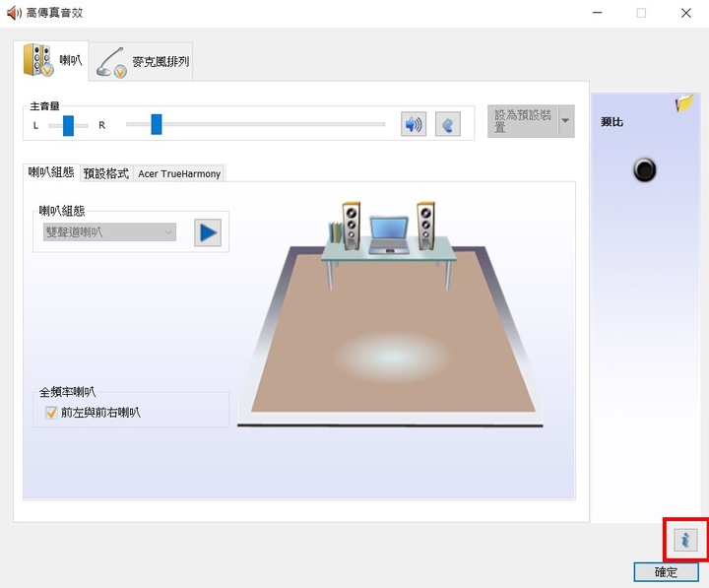
Task: Open the 雙聲道喇叭 speaker configuration combo box
Action: [x=109, y=232]
